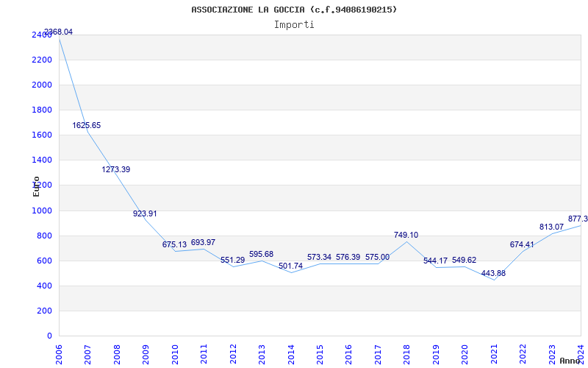Click the Euro y-axis title
Image resolution: width=588 pixels, height=368 pixels.
36,186
